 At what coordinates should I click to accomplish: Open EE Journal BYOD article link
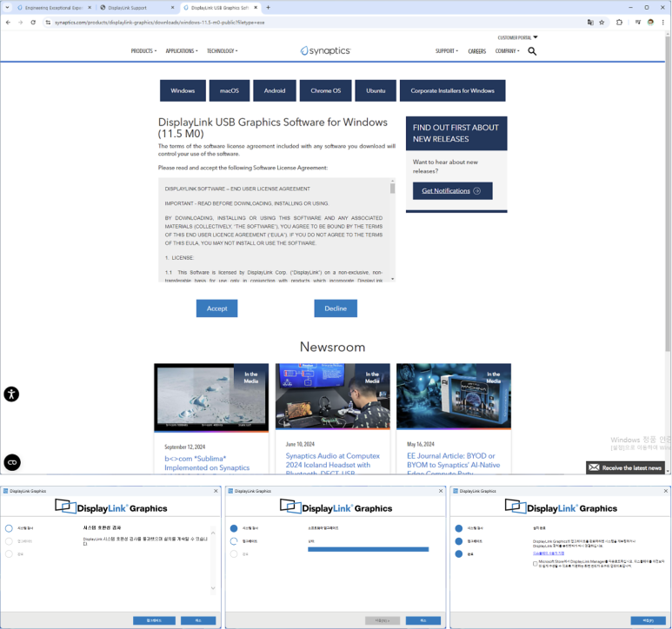[454, 465]
